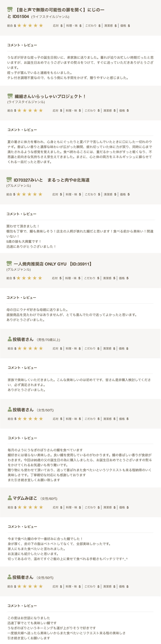This screenshot has height=644, width=161.
Task: Open 繊細さんいらっしゃいプロジェクト！ reviewer name
Action: pos(50,96)
